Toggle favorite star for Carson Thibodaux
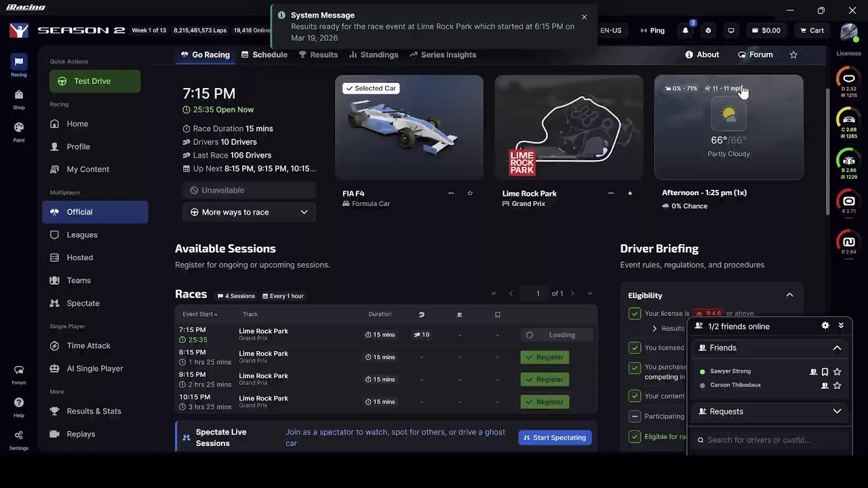 pyautogui.click(x=837, y=386)
